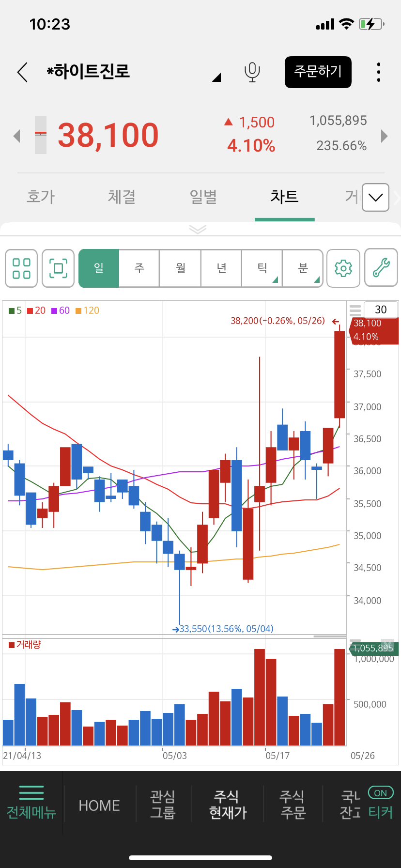Tap the candle count field showing 30

pyautogui.click(x=381, y=310)
